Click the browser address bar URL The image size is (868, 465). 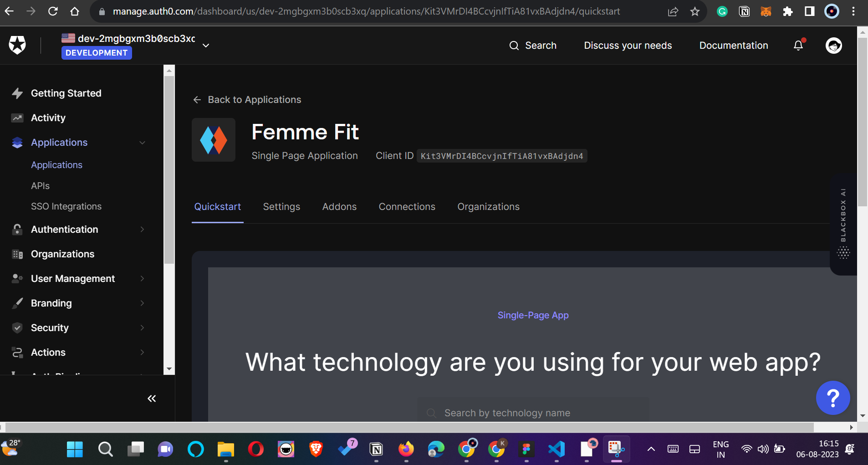(366, 11)
